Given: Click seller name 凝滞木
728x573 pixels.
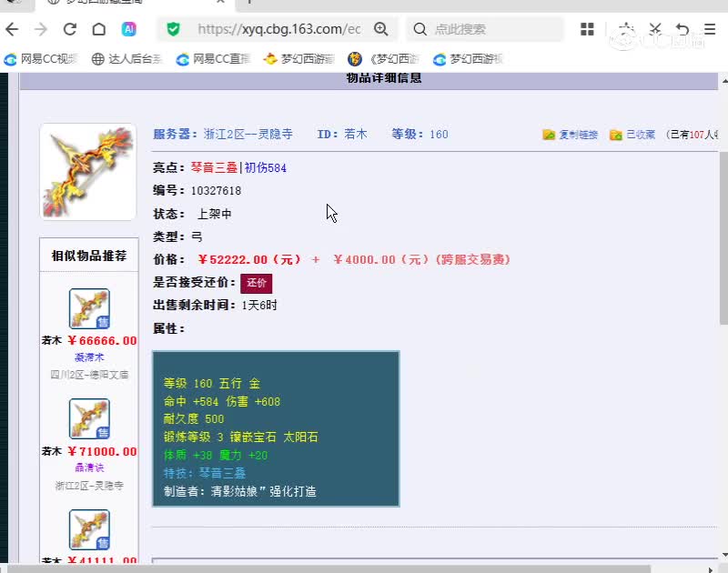Looking at the screenshot, I should click(89, 357).
